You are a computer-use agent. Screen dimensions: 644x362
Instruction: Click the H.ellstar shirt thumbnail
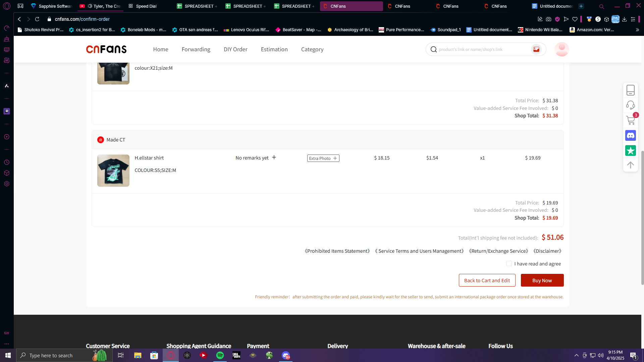coord(113,171)
